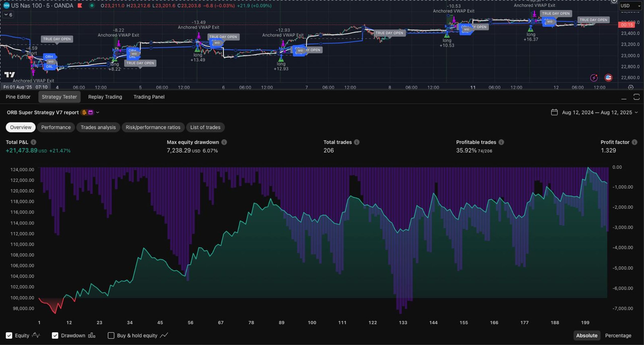Select the Absolute display mode

coord(587,335)
